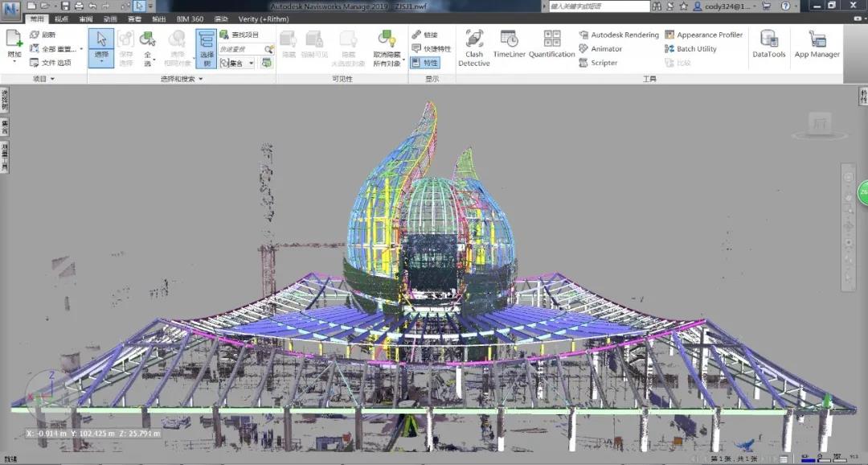This screenshot has width=868, height=465.
Task: Open Autodesk Rendering window
Action: click(x=618, y=35)
